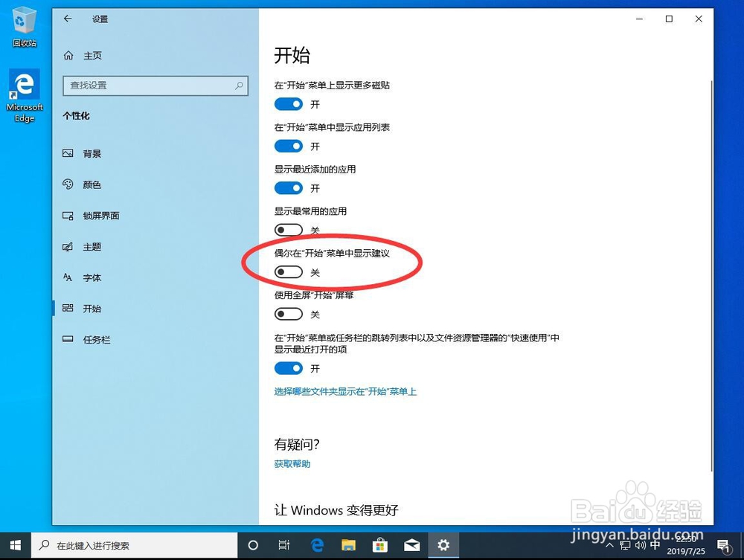Show hidden tray icons chevron
Screen dimensions: 744x560
point(610,546)
